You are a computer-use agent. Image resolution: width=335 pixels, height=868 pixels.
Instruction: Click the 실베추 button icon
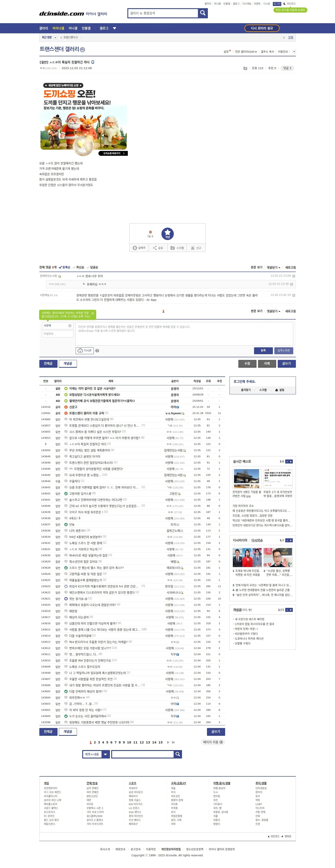click(135, 248)
